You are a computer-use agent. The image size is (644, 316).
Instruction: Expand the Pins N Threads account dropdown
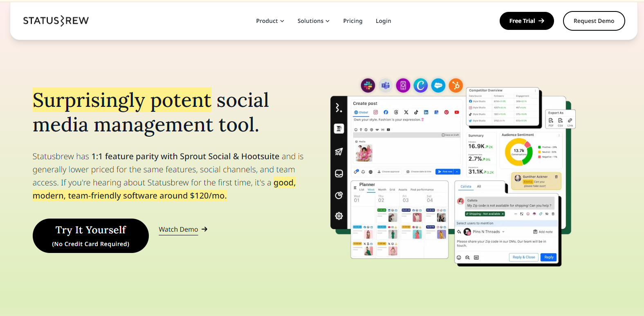[503, 232]
